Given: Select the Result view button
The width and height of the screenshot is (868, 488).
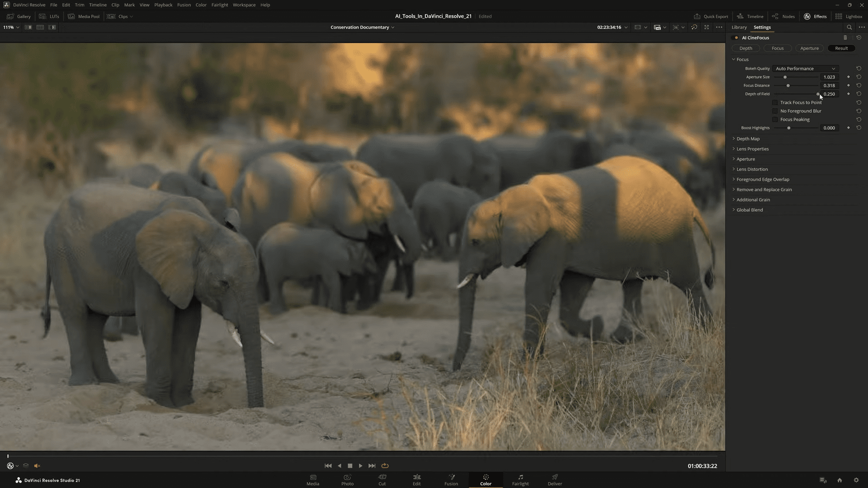Looking at the screenshot, I should pos(841,48).
